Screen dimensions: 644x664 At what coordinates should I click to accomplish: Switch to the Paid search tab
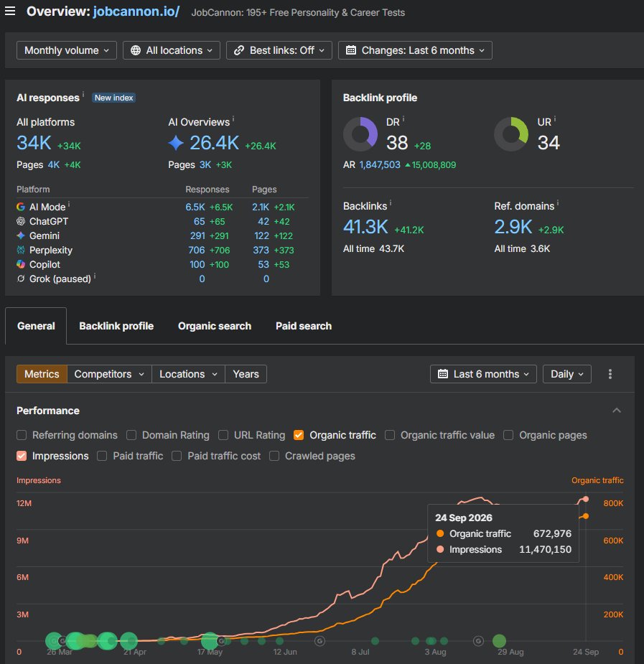(x=304, y=326)
